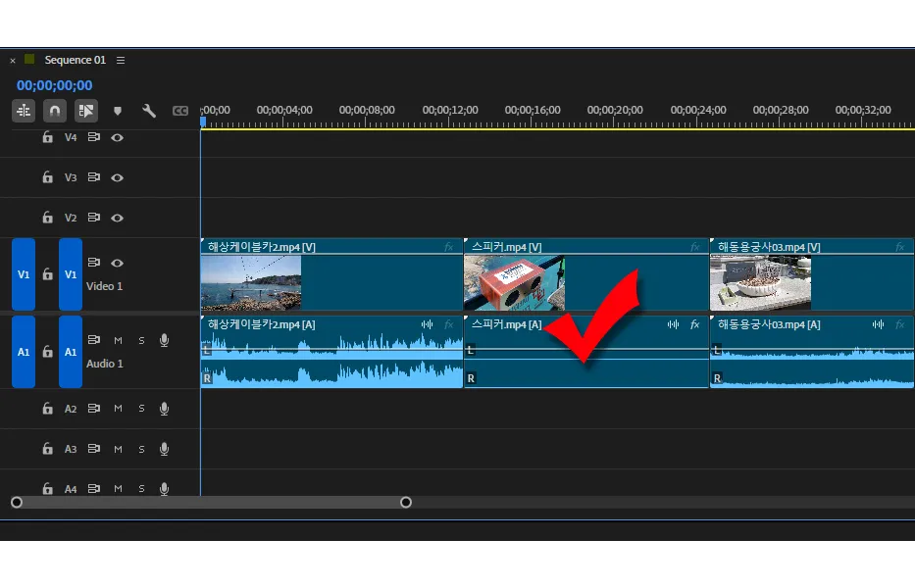915x588 pixels.
Task: Click fx badge on 스피커.mp4 video clip
Action: coord(694,247)
